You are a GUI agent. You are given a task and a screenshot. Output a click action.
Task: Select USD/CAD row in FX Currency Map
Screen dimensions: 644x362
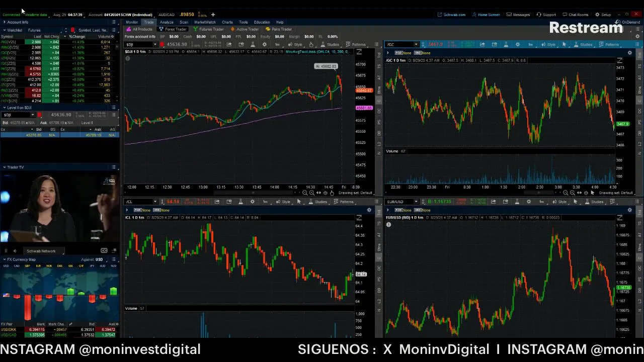[59, 335]
